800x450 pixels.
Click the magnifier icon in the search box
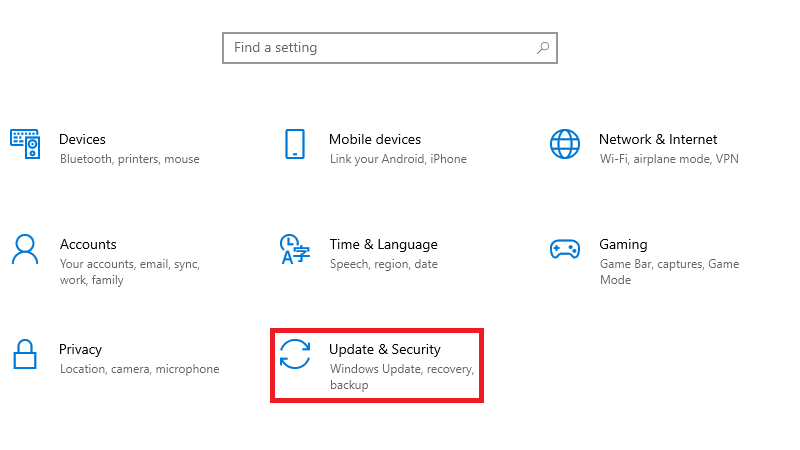(x=543, y=47)
